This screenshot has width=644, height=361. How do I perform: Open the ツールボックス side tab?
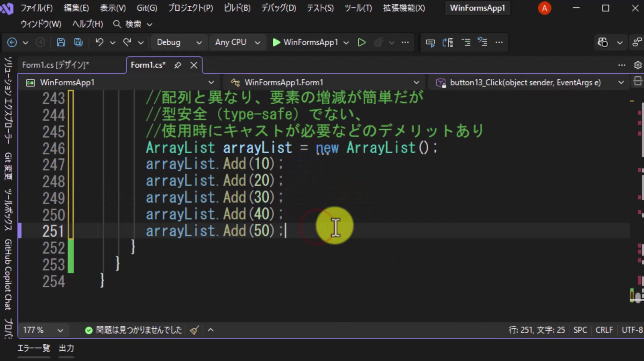8,210
